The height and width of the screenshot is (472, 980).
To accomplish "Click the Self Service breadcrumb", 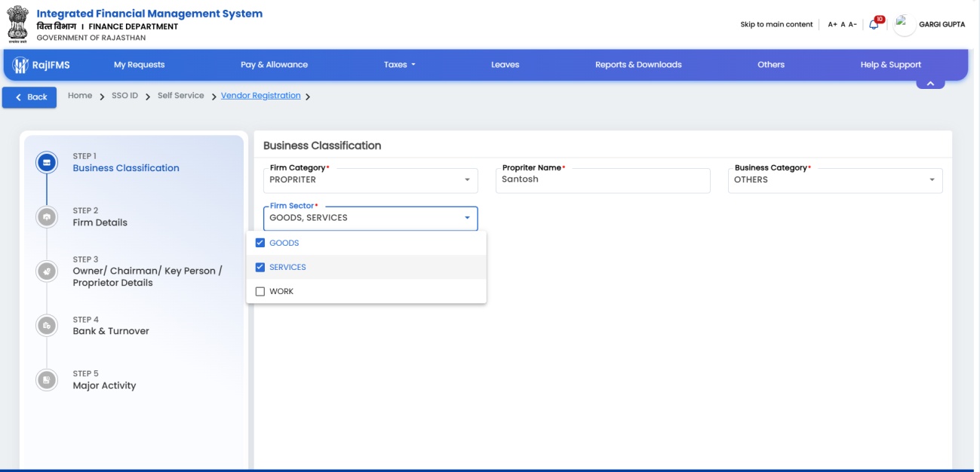I will point(181,96).
